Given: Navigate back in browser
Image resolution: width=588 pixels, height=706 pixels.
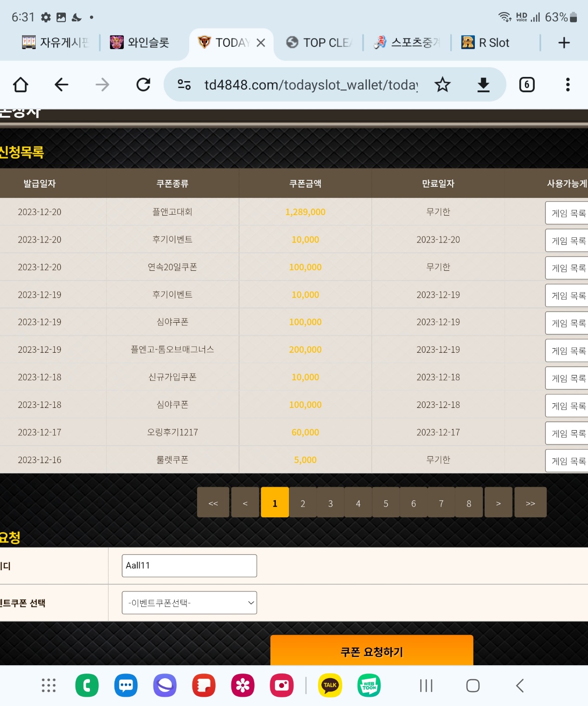Looking at the screenshot, I should [61, 85].
